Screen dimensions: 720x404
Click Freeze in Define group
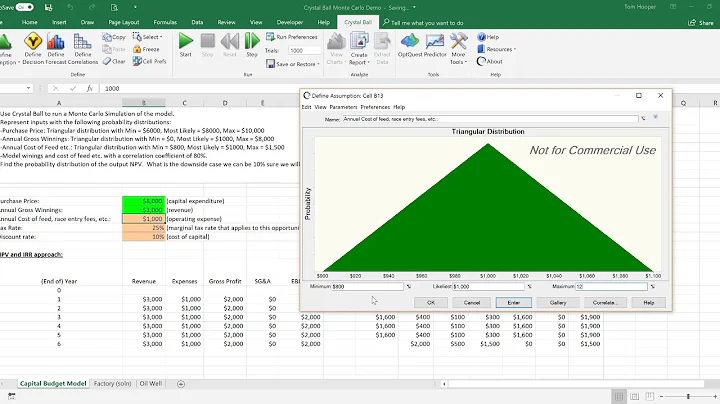(x=146, y=49)
